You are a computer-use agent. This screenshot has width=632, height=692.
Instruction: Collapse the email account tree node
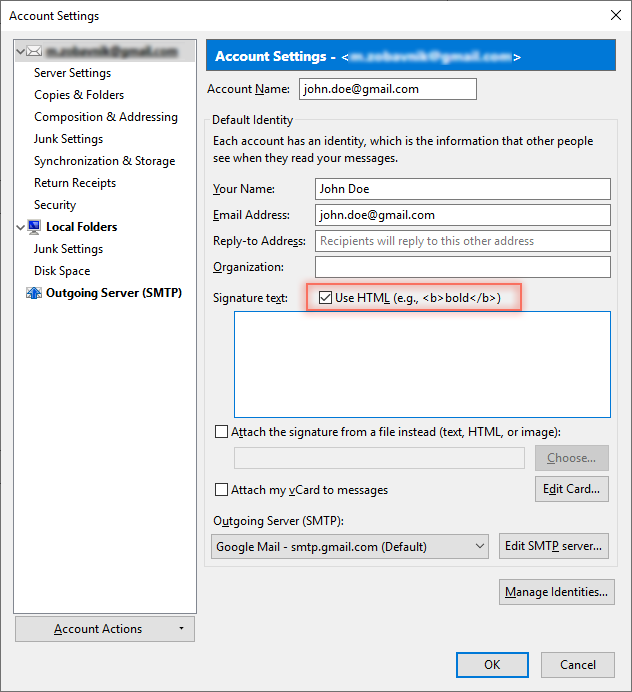[x=20, y=51]
